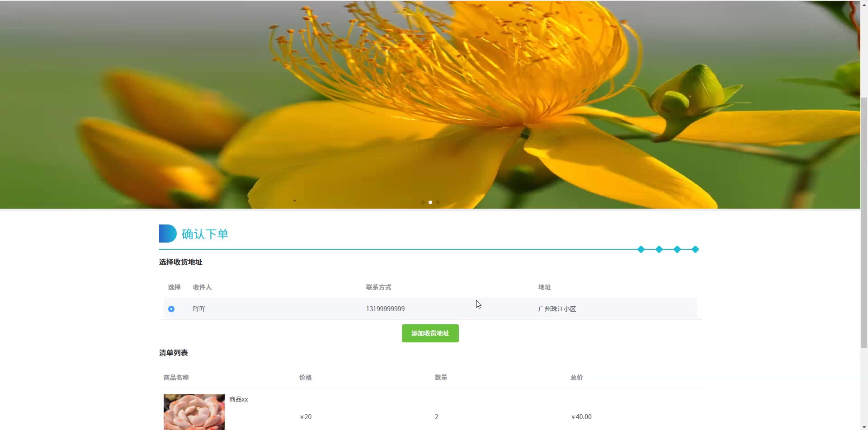
Task: Click recipient name 吖吖
Action: click(199, 309)
